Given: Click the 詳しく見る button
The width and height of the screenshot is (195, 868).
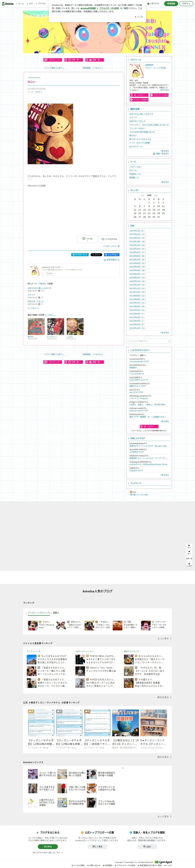Looking at the screenshot, I should 97,846.
